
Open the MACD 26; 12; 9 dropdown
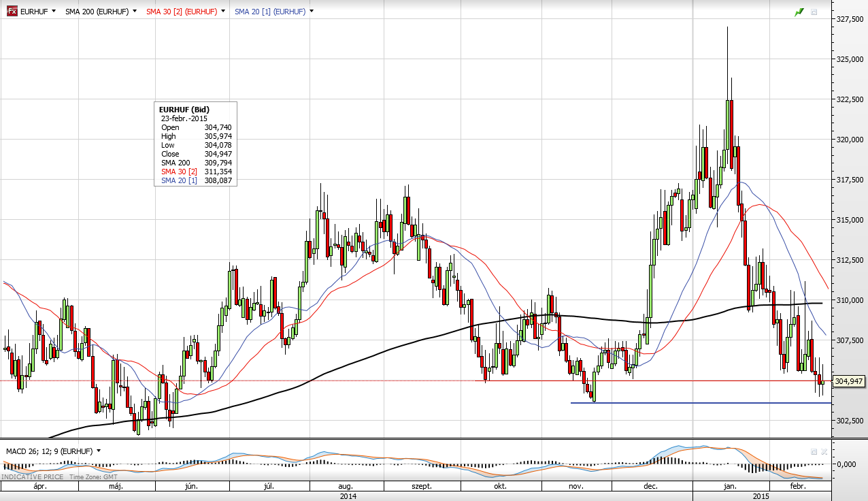[99, 451]
